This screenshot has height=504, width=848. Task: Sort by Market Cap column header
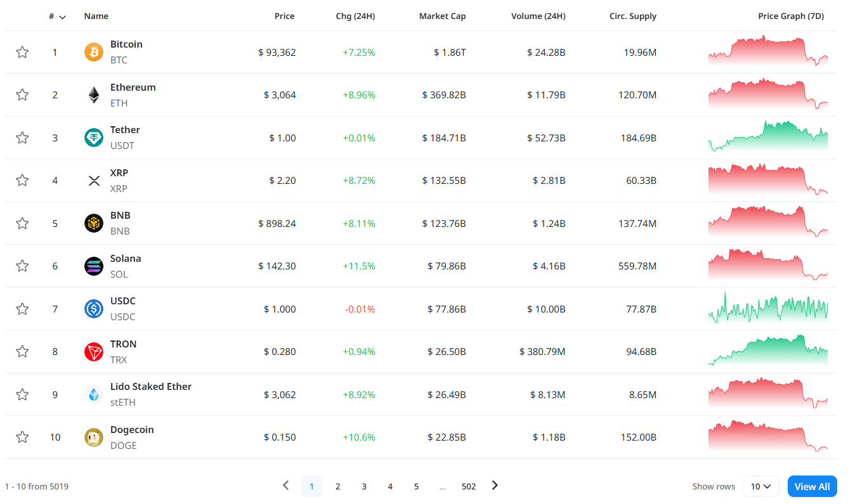(442, 16)
